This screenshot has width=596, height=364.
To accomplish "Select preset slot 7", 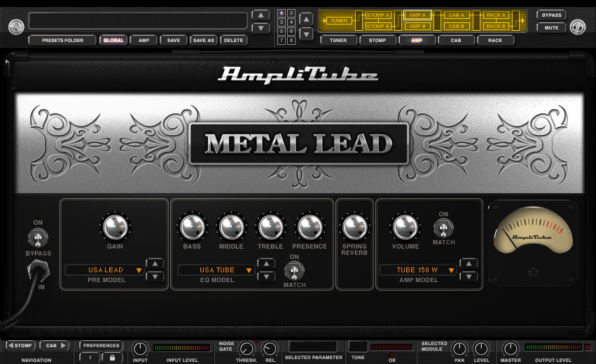I will coord(282,41).
